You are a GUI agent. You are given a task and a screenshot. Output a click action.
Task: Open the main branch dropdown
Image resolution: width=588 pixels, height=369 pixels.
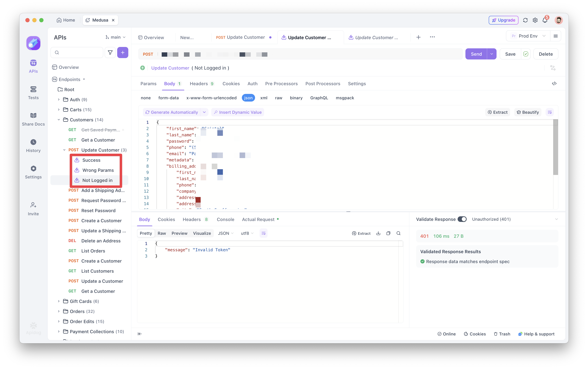click(115, 37)
